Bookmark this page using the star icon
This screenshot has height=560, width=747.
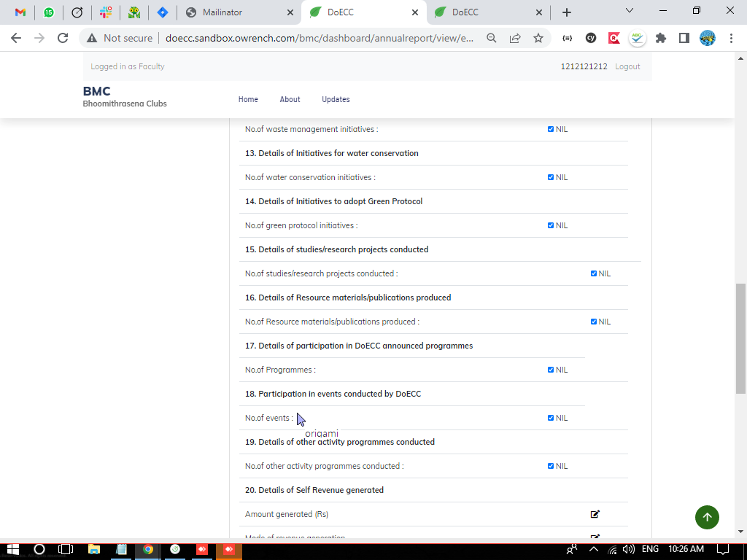click(538, 38)
